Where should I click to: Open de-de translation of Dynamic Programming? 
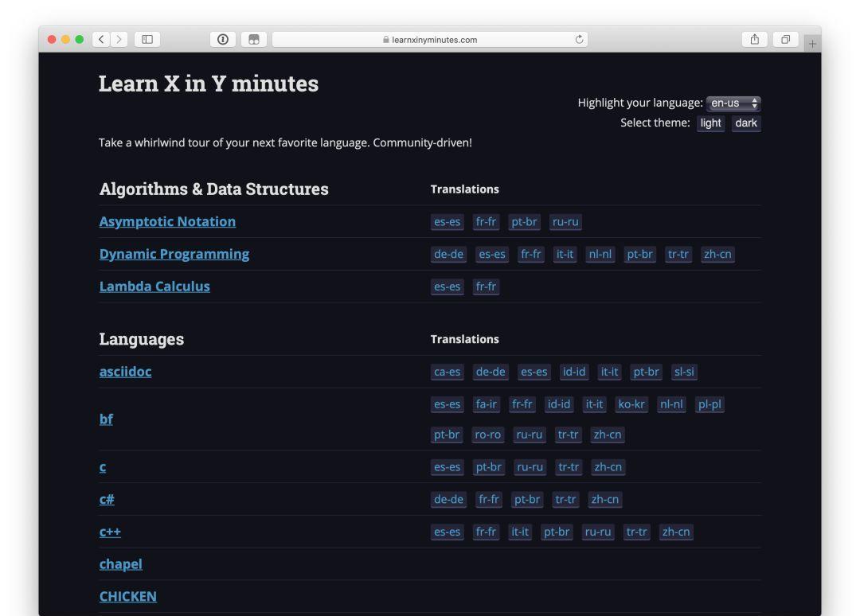(x=448, y=255)
